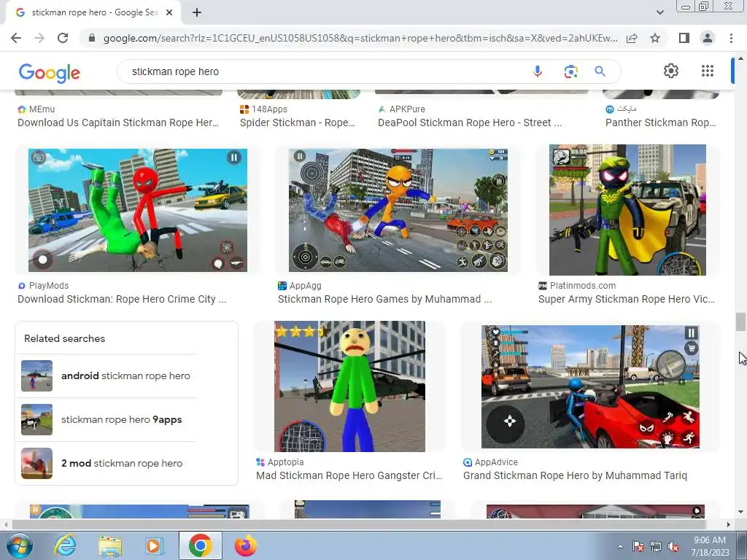
Task: Click the blue search magnifier button
Action: [x=600, y=71]
